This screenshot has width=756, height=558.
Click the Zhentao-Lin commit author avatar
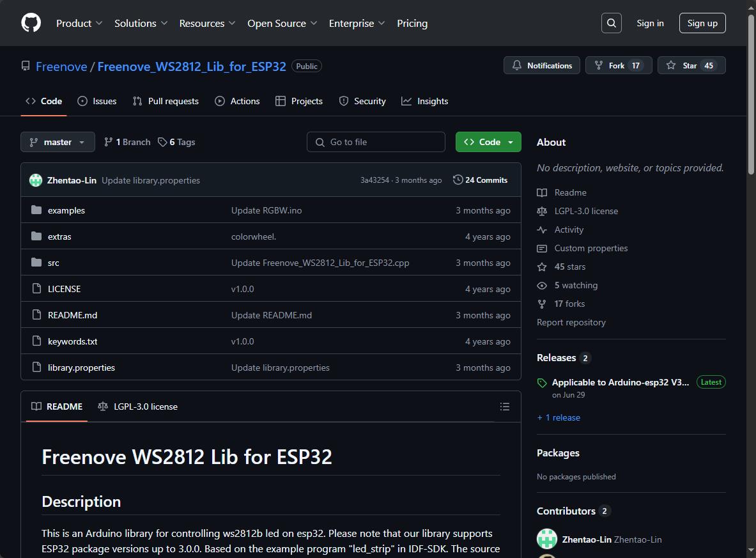pyautogui.click(x=36, y=180)
